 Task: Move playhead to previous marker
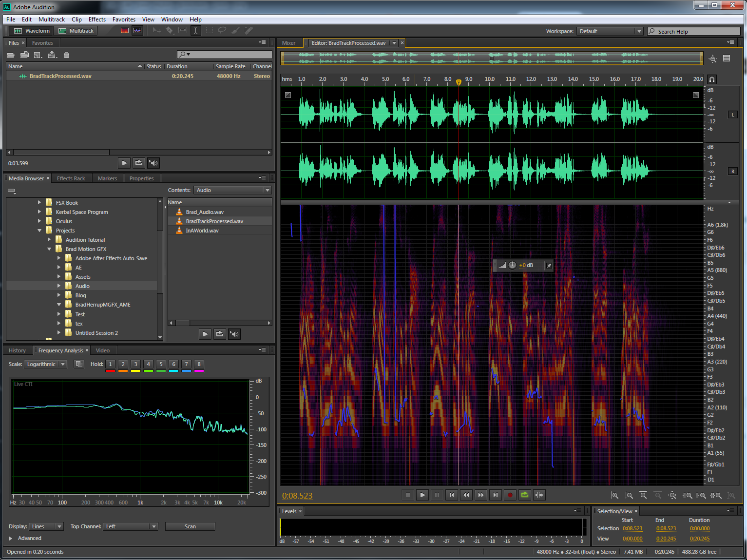click(452, 495)
